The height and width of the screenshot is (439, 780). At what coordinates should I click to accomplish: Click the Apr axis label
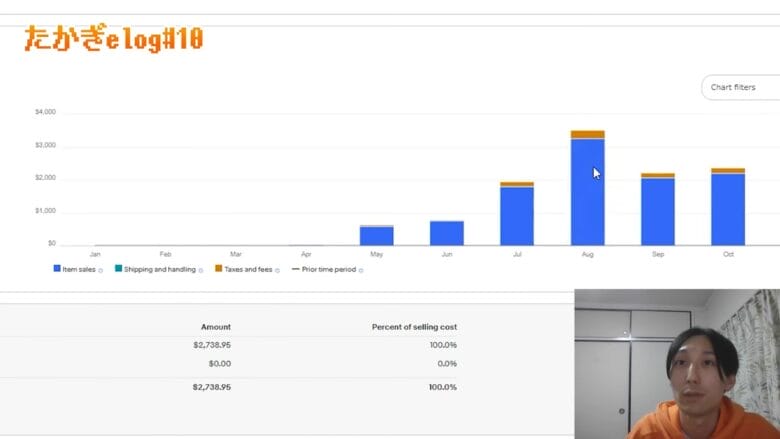(x=306, y=254)
